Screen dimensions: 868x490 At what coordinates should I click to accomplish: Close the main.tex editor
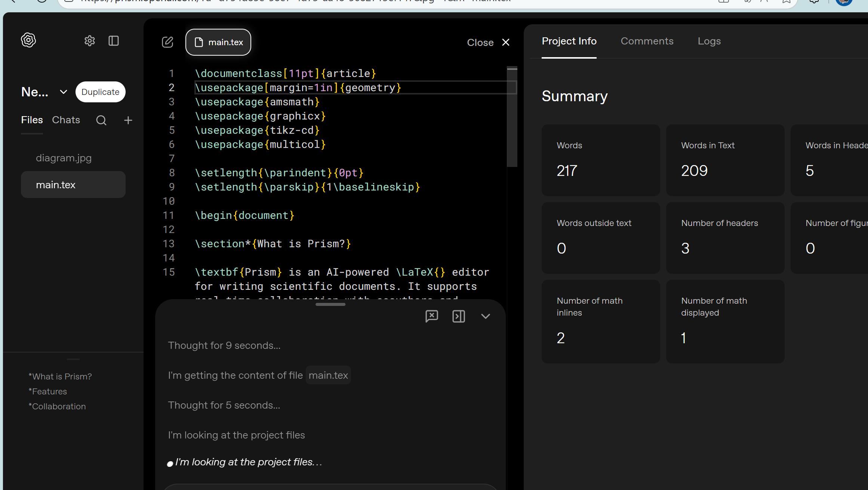pos(488,43)
